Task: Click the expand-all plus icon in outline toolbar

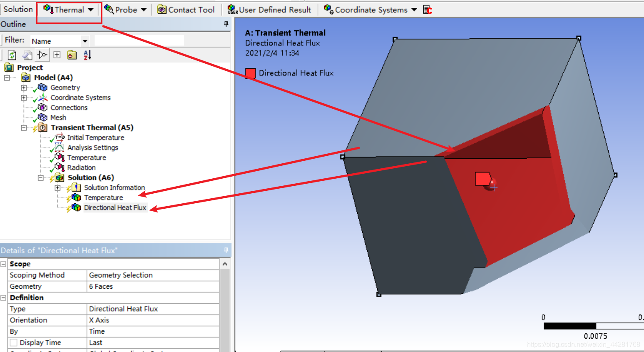Action: click(57, 55)
